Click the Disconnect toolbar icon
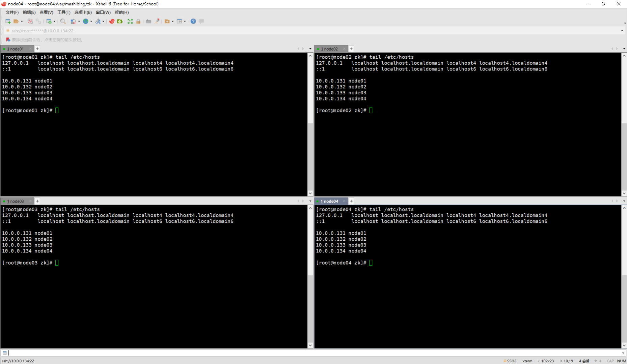Image resolution: width=627 pixels, height=364 pixels. tap(30, 21)
